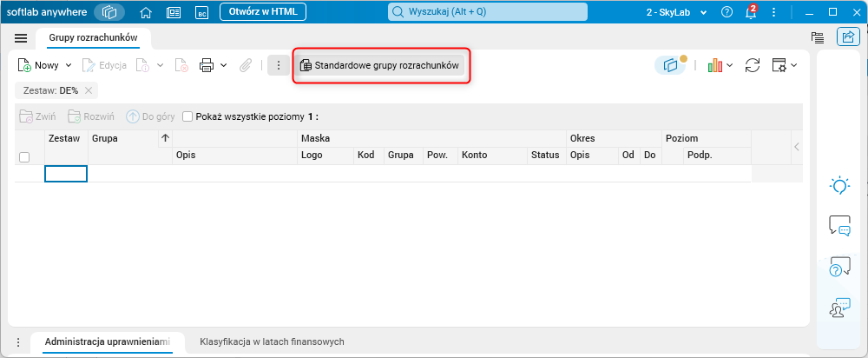Expand the side panel chevron right of table

tap(797, 147)
